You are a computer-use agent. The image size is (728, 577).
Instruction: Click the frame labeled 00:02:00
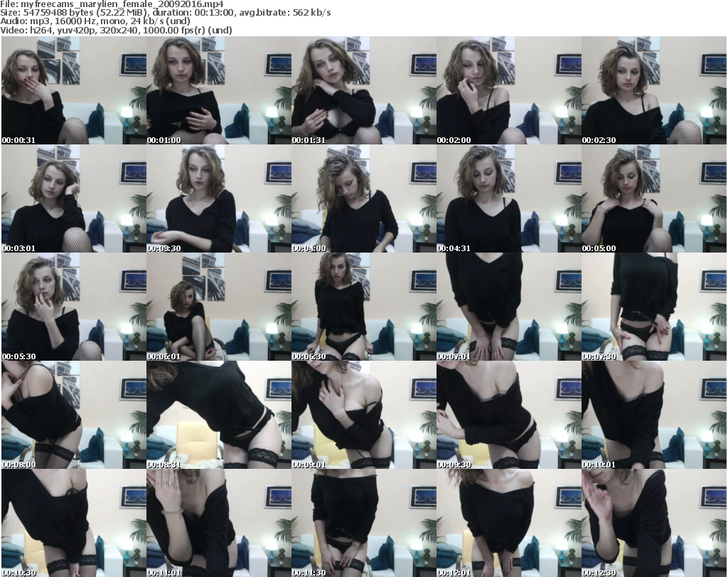(x=508, y=90)
